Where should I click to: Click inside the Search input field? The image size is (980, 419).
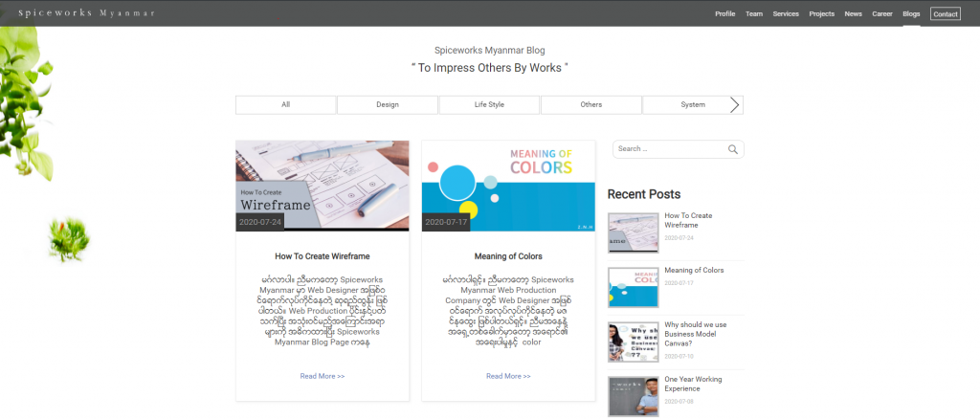670,149
